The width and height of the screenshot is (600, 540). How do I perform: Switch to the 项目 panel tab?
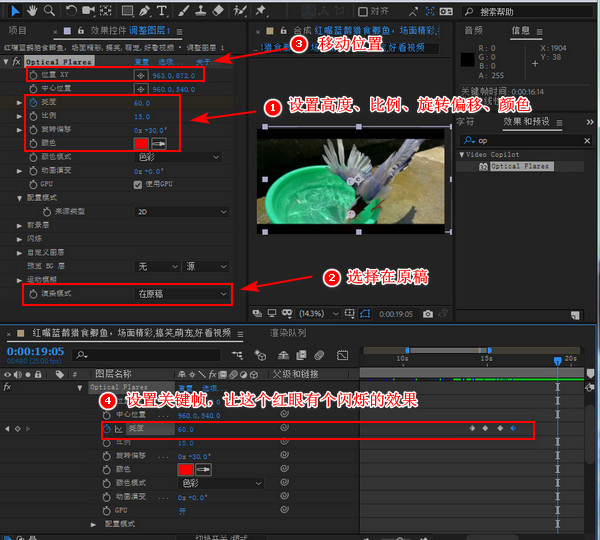click(x=18, y=30)
